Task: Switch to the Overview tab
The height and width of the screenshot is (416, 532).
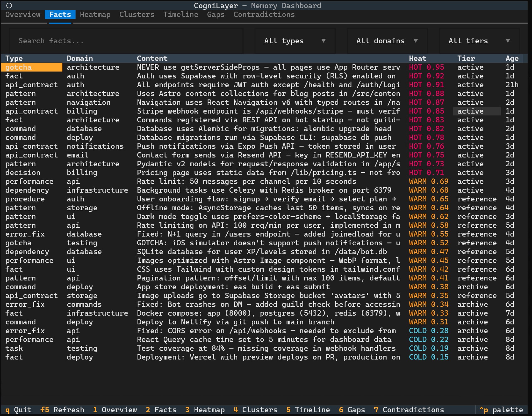Action: click(x=23, y=14)
